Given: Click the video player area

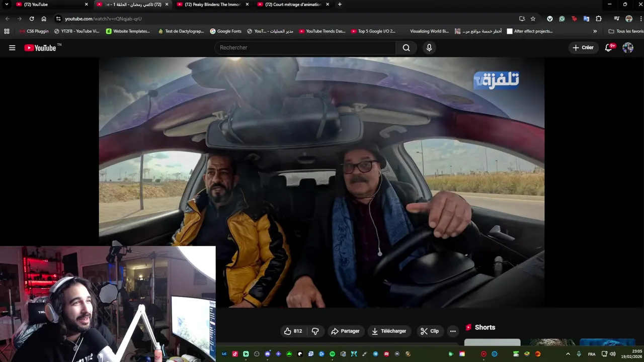Looking at the screenshot, I should click(321, 182).
